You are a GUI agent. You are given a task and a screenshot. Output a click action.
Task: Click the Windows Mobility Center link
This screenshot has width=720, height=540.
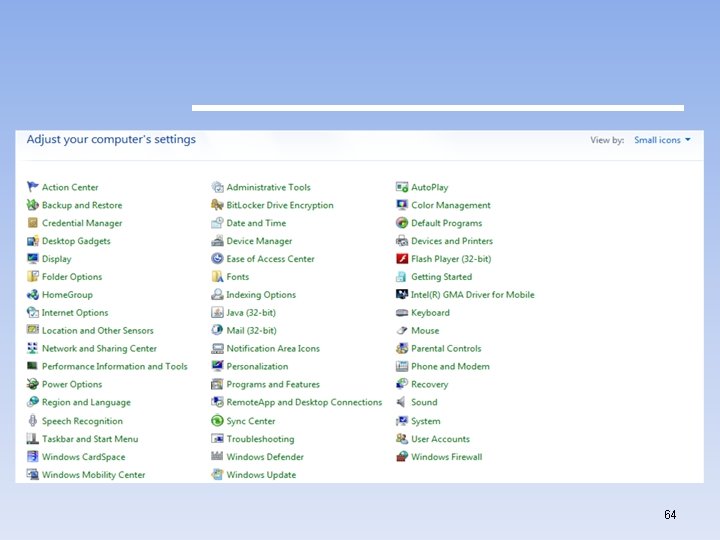coord(94,474)
